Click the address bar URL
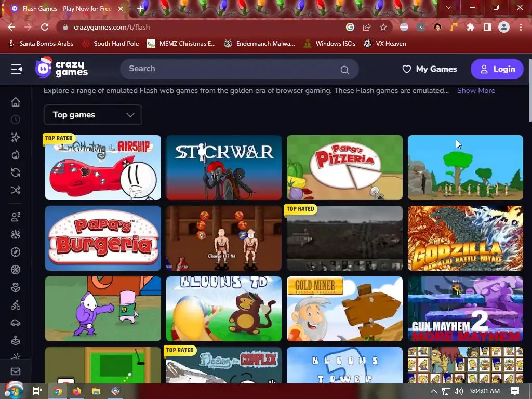 112,27
